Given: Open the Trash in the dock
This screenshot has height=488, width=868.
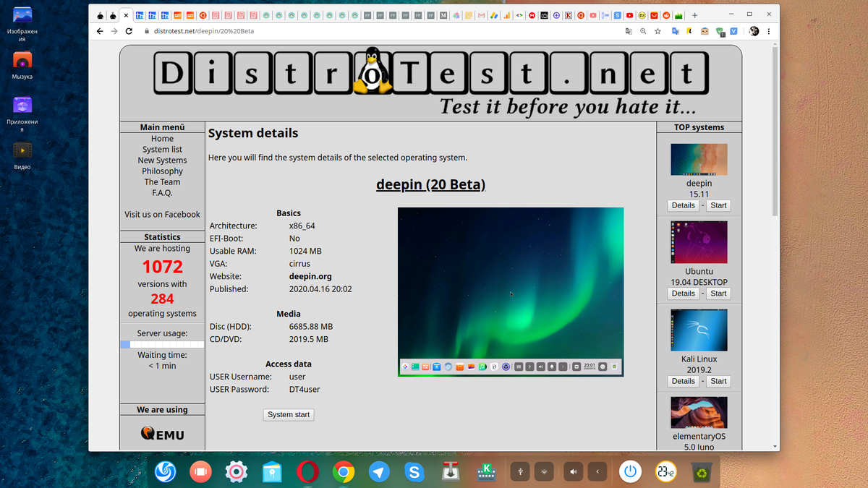Looking at the screenshot, I should pyautogui.click(x=702, y=472).
